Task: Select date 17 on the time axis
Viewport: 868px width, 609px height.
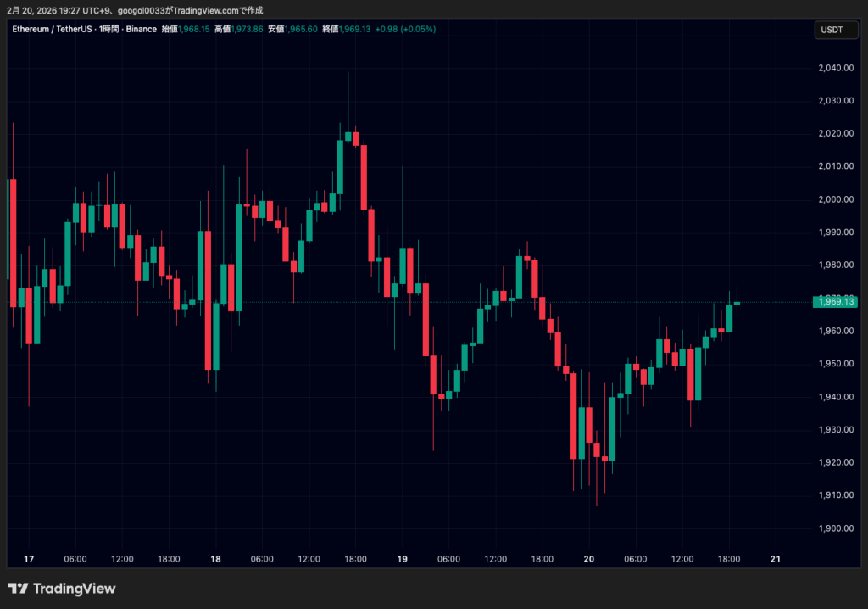Action: pyautogui.click(x=29, y=559)
